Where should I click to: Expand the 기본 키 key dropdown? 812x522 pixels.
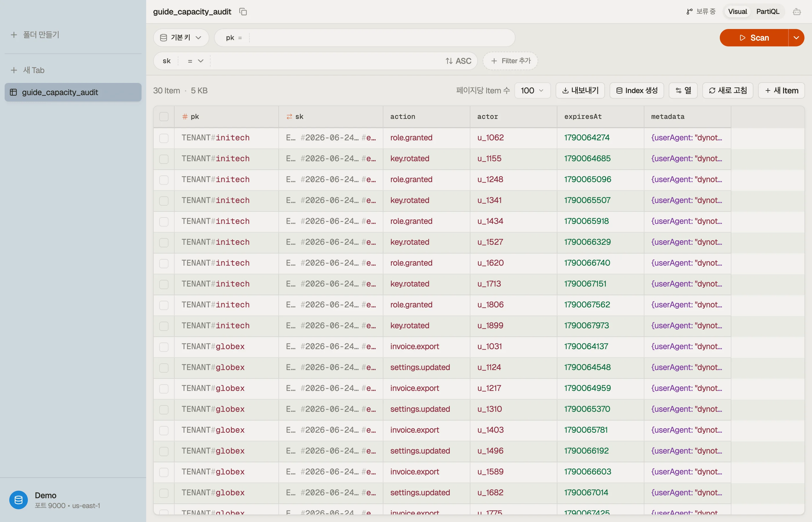point(181,38)
